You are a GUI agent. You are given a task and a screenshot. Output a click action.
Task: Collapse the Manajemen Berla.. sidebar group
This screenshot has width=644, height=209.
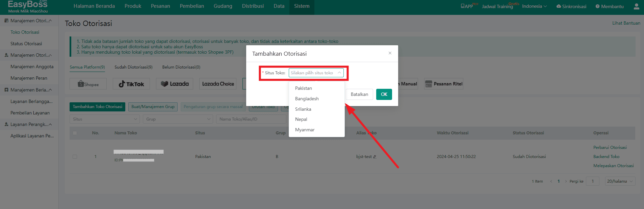pyautogui.click(x=50, y=90)
